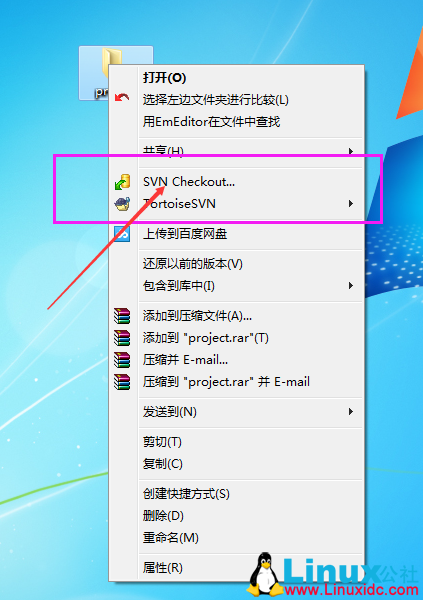
Task: Expand the 发送到(N) submenu arrow
Action: [351, 412]
